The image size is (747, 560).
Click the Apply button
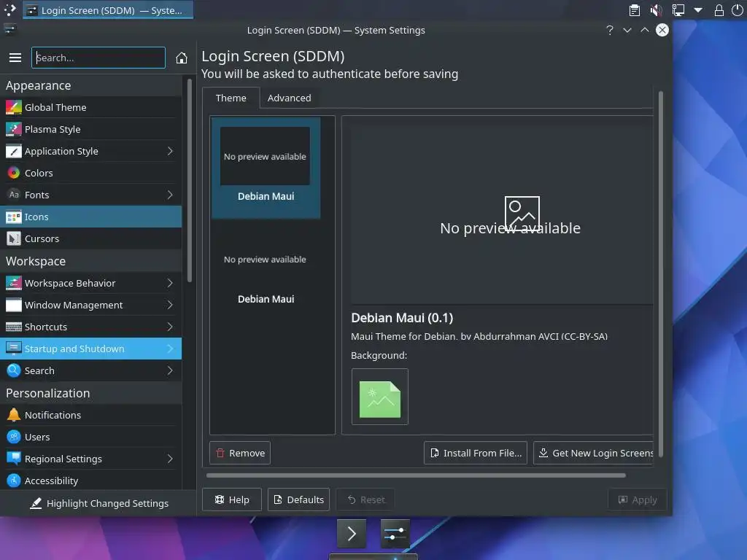(638, 499)
